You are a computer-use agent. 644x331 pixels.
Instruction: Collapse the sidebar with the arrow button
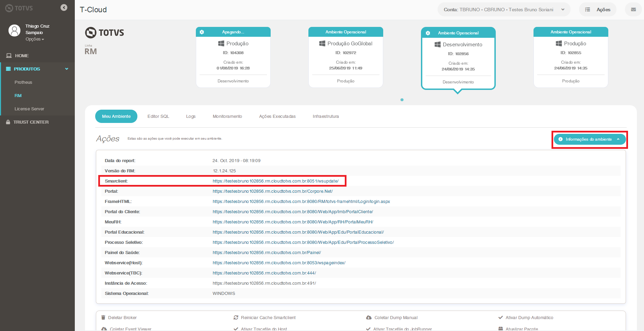[64, 7]
